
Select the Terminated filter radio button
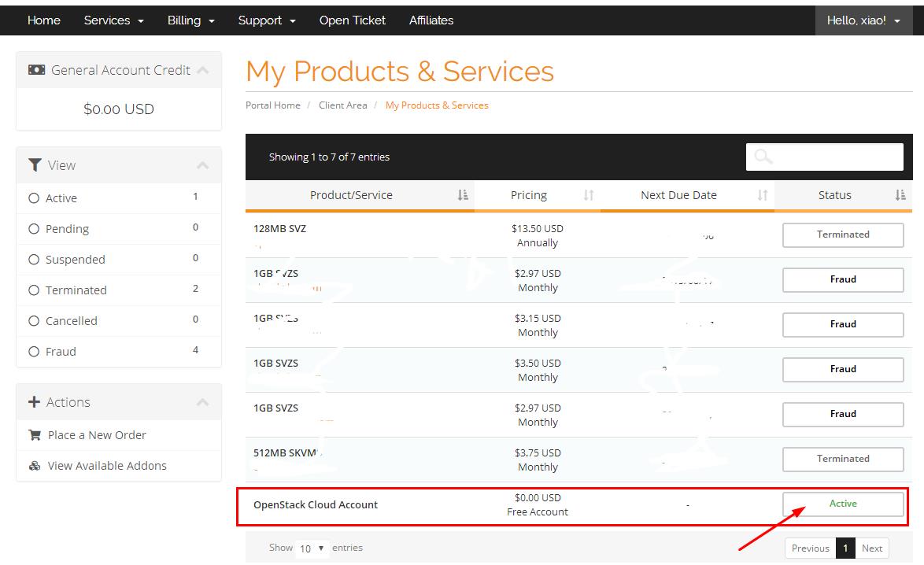34,290
